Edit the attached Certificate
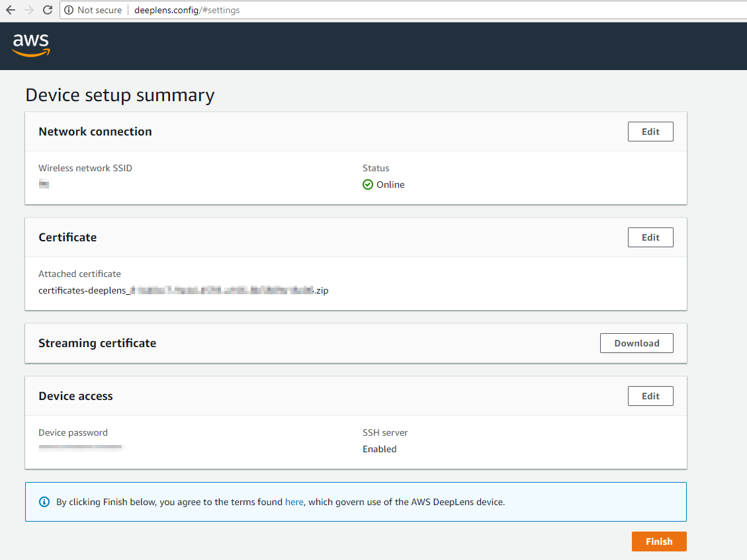This screenshot has height=560, width=747. (650, 237)
